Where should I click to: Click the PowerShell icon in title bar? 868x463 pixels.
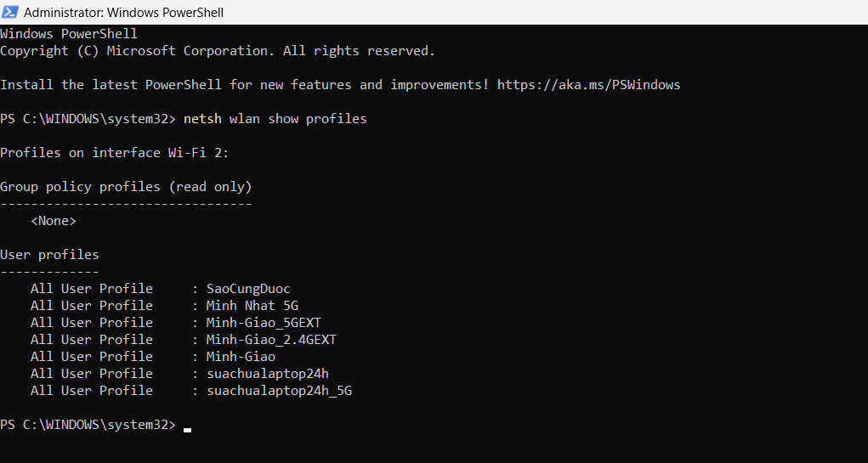(10, 12)
